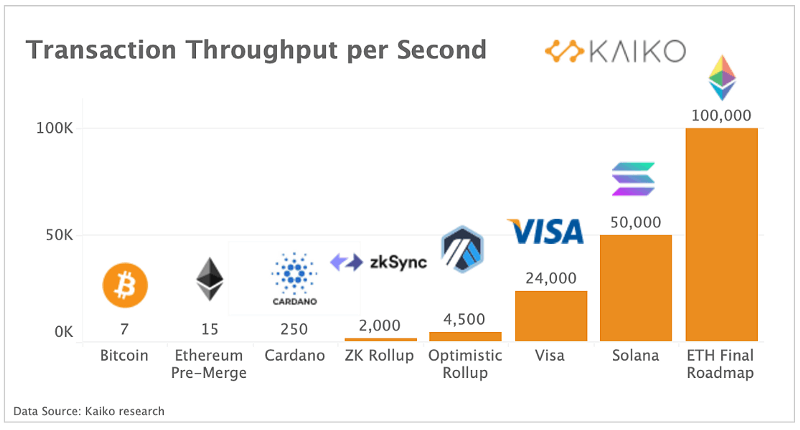Select the Solana striped logo
The image size is (800, 430).
pos(632,178)
